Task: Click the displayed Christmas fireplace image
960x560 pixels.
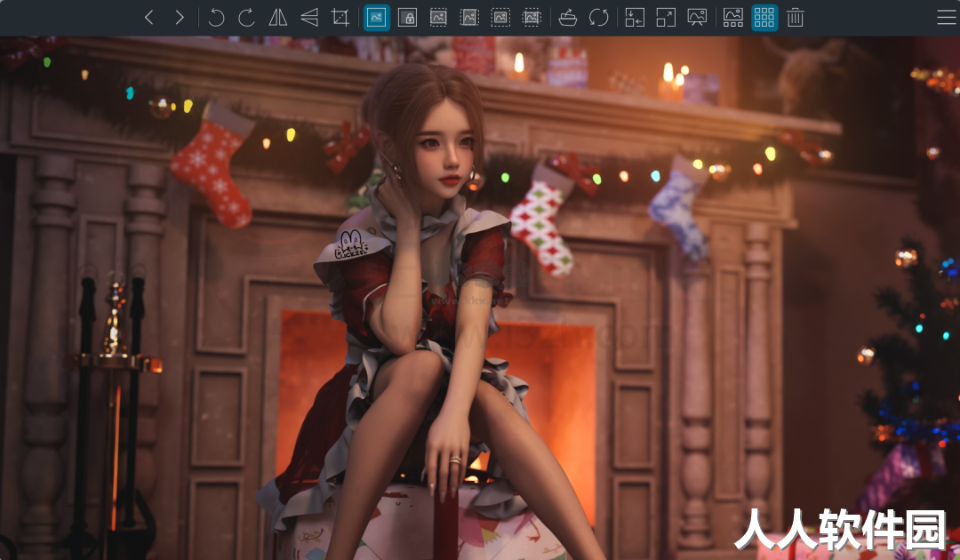Action: pyautogui.click(x=480, y=298)
